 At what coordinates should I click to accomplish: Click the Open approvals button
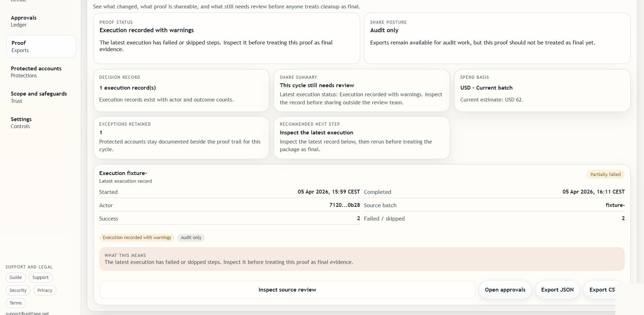click(505, 290)
